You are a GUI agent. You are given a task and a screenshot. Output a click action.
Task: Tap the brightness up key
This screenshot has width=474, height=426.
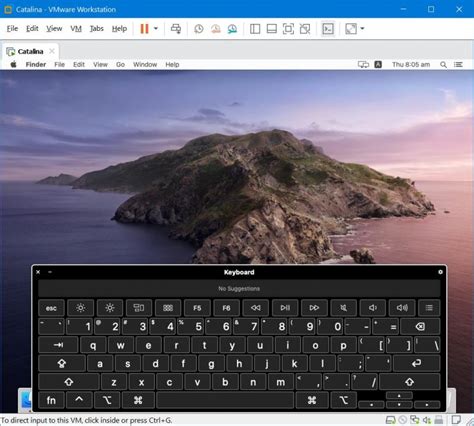point(110,308)
